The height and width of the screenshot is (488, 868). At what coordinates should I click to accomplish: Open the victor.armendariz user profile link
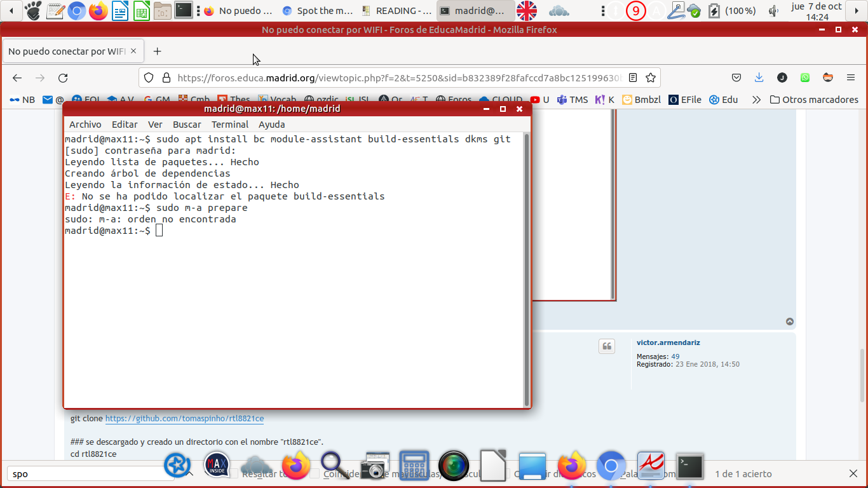pos(668,342)
